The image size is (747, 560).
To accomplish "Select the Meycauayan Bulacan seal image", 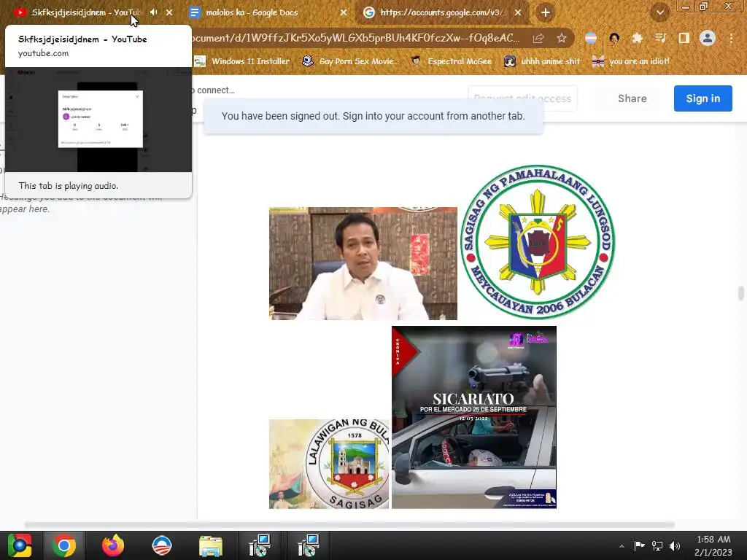I will click(538, 242).
